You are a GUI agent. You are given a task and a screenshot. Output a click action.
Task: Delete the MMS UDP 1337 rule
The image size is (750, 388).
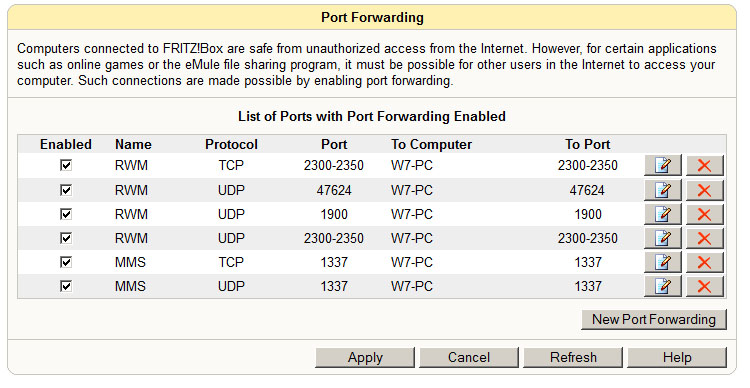704,286
